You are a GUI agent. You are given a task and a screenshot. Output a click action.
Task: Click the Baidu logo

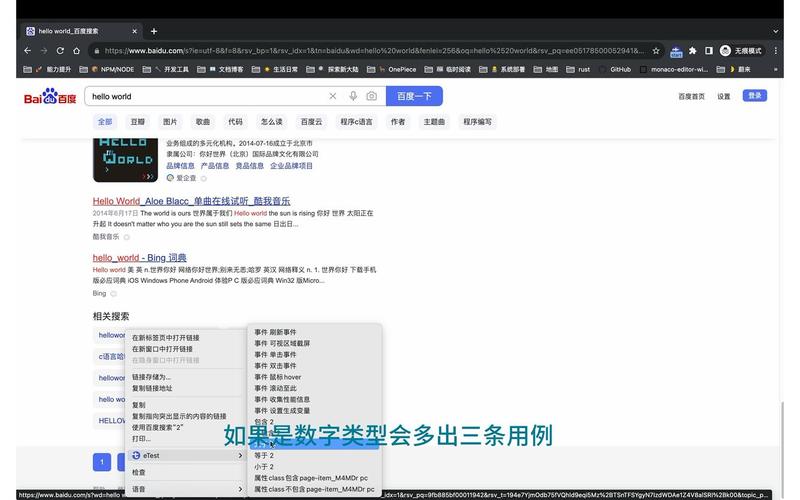50,96
